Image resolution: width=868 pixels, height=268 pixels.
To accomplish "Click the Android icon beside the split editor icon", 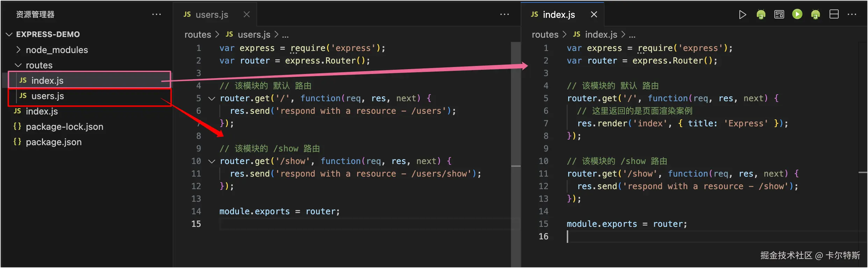I will point(815,15).
